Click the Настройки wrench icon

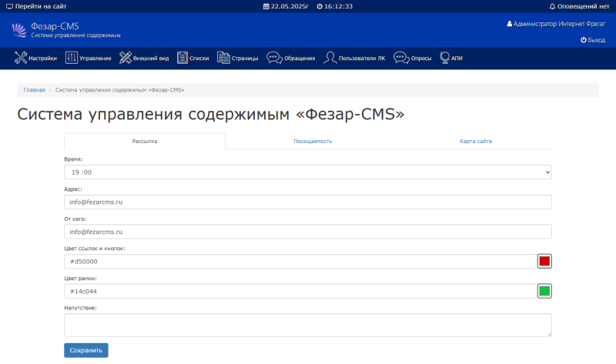pyautogui.click(x=21, y=58)
